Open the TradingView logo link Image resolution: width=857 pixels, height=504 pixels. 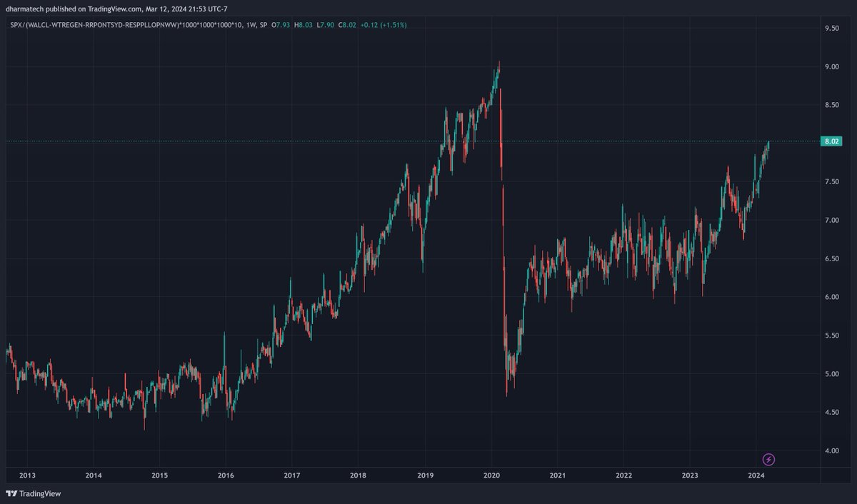32,493
